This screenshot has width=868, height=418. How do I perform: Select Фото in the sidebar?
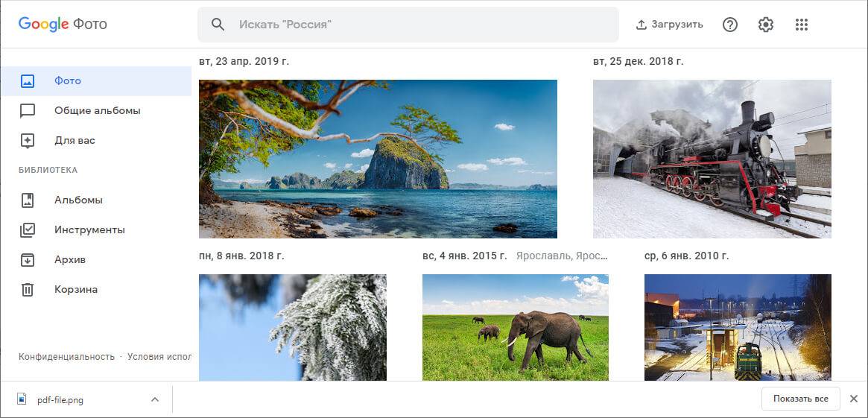pos(67,80)
